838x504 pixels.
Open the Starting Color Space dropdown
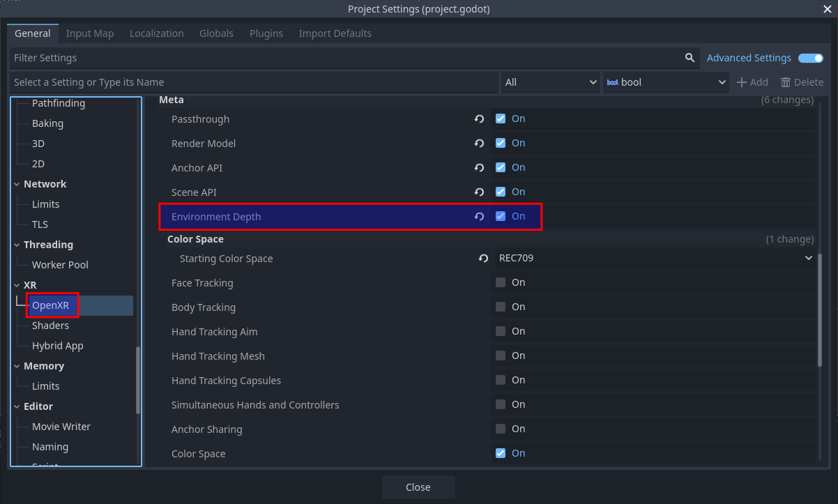(807, 258)
